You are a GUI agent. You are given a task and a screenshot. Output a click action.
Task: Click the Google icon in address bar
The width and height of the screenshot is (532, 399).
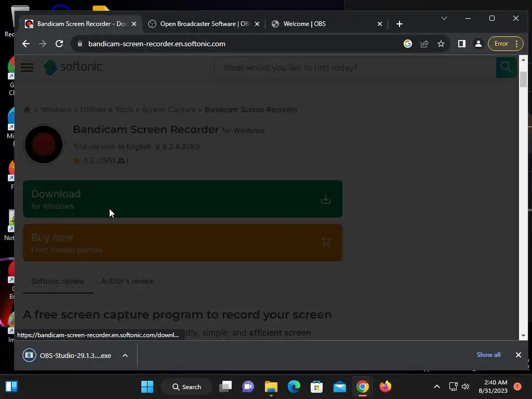[x=408, y=44]
